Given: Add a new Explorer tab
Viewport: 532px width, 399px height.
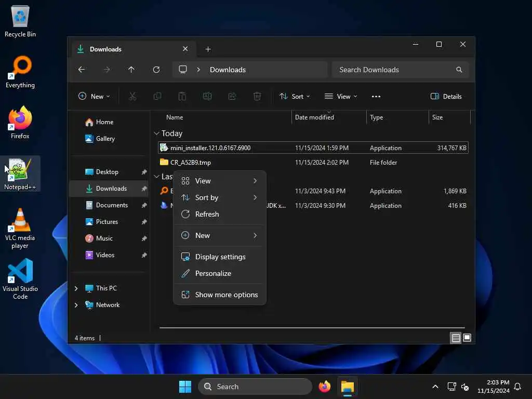Looking at the screenshot, I should click(208, 49).
